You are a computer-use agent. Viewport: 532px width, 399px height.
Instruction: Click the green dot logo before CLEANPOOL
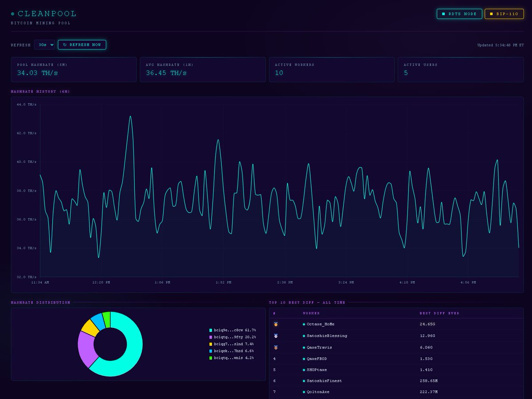[x=13, y=14]
